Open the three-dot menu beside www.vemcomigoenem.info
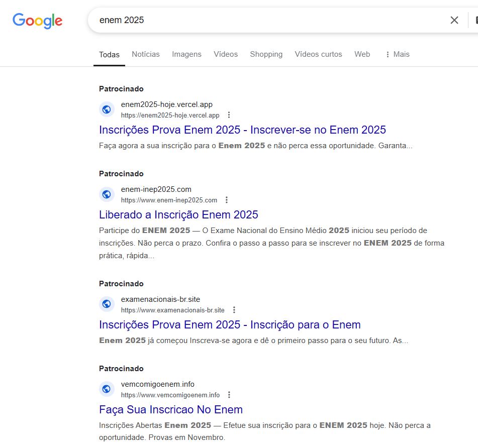Screen dimensions: 478x448 (x=229, y=395)
